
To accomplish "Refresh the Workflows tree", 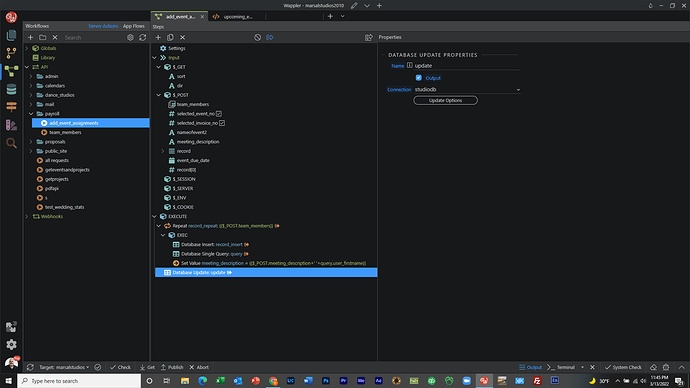I will coord(143,37).
